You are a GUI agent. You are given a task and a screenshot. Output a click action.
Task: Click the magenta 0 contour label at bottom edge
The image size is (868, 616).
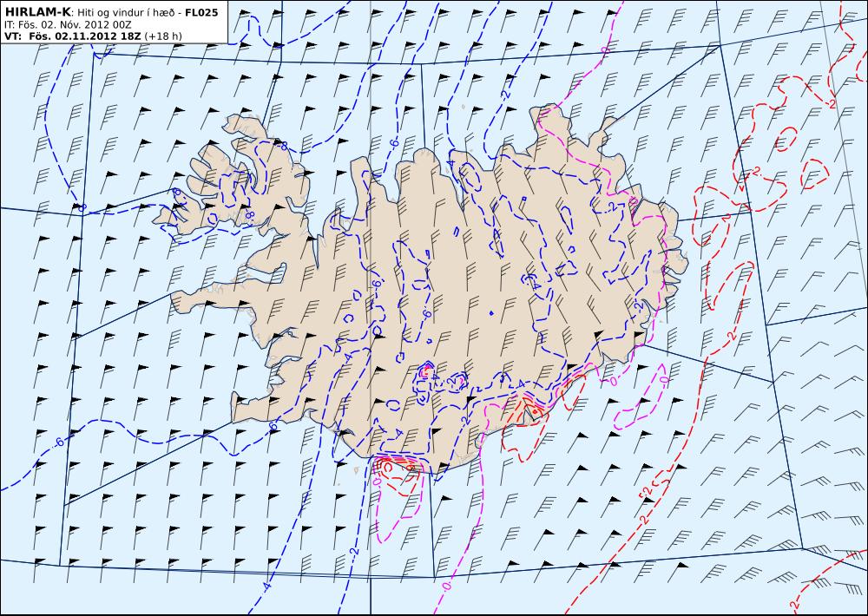445,585
